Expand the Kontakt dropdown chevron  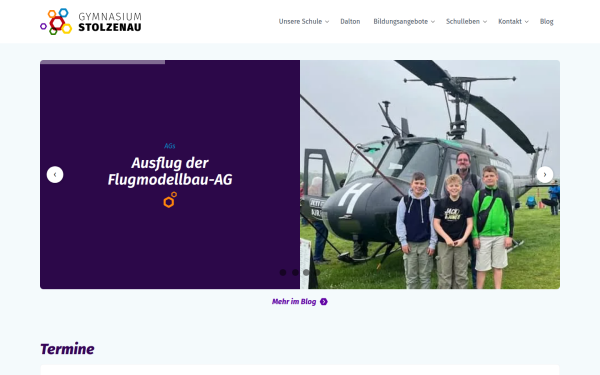tap(527, 22)
